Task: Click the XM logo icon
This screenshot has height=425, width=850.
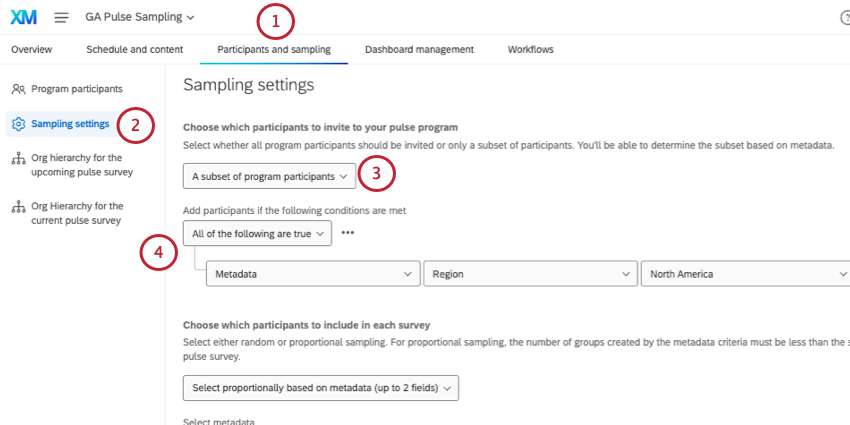Action: 24,17
